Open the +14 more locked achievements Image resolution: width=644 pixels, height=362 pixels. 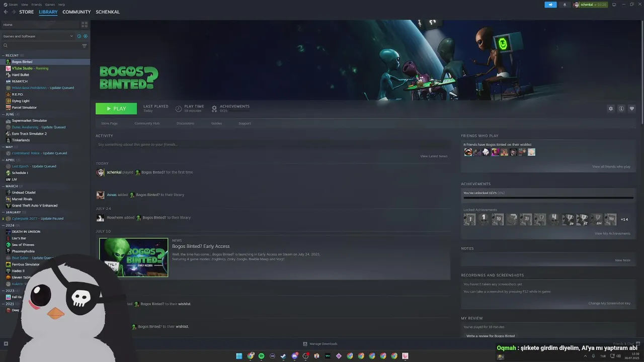(x=624, y=219)
